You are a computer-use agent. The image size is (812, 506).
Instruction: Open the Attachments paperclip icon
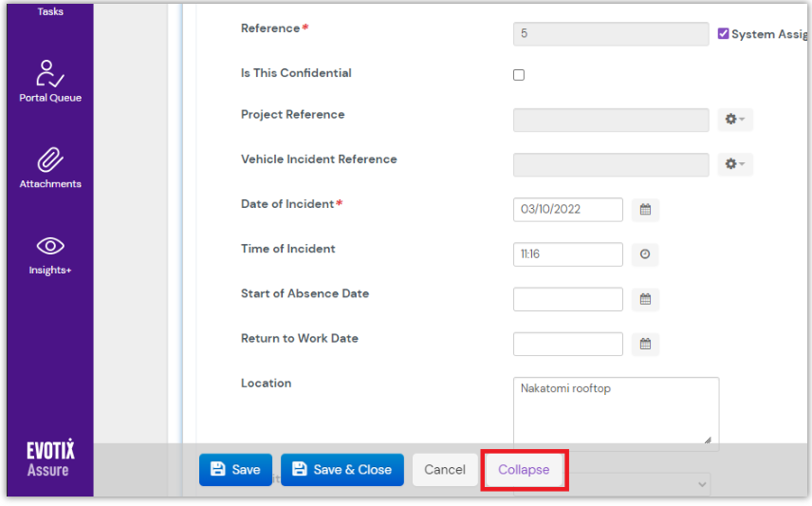tap(50, 160)
